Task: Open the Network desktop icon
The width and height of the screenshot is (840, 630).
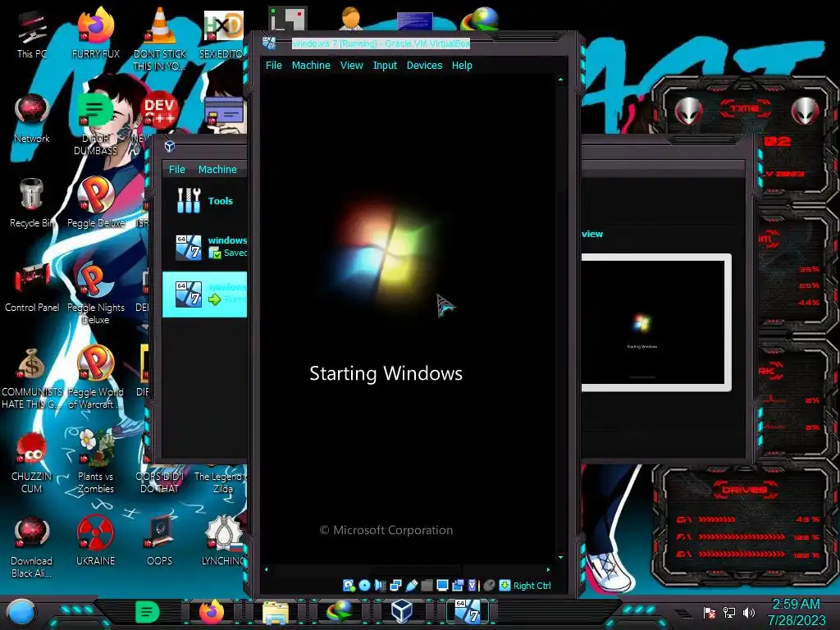Action: (32, 118)
